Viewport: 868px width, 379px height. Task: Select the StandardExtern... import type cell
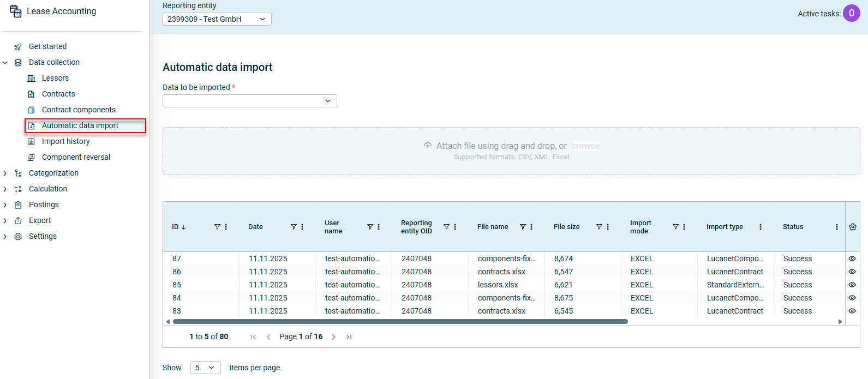pyautogui.click(x=735, y=285)
